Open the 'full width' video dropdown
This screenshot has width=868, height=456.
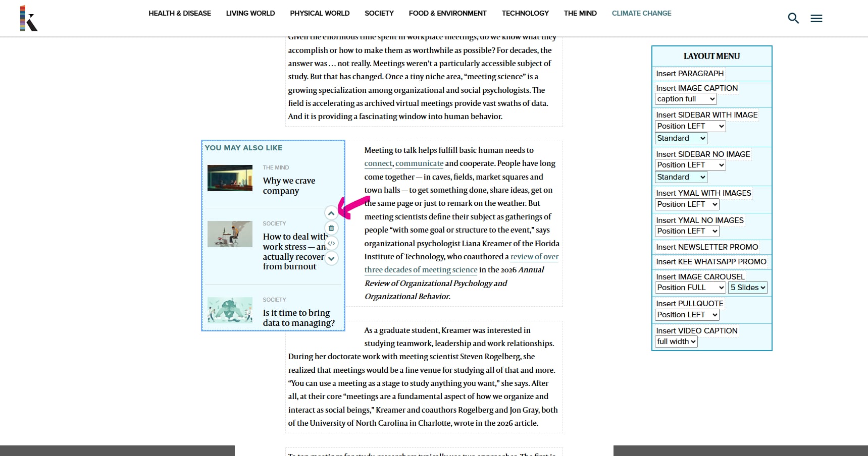(676, 341)
